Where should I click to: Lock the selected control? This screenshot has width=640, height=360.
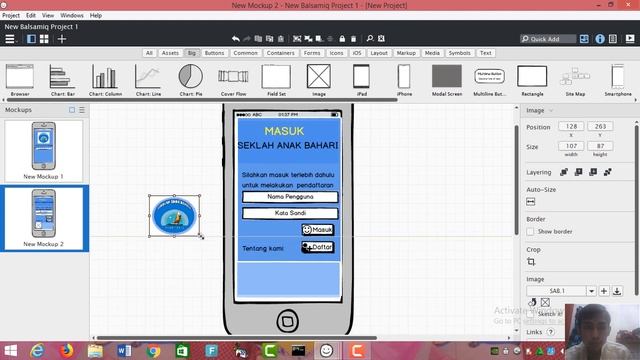pos(342,38)
